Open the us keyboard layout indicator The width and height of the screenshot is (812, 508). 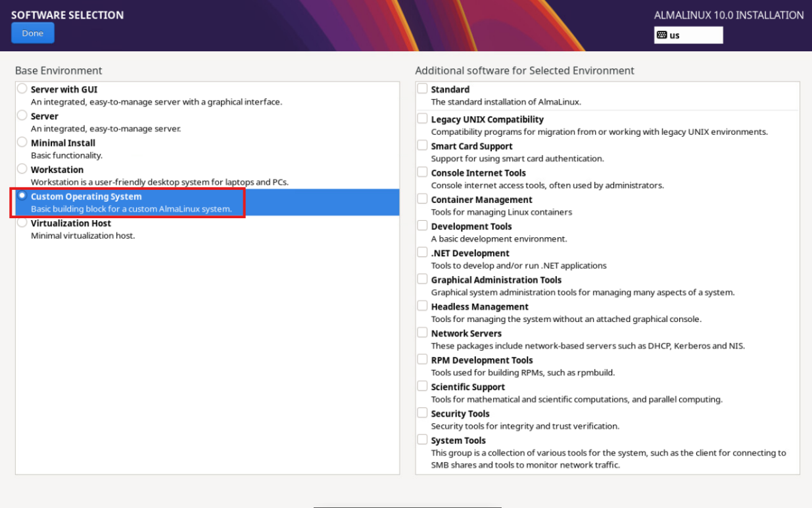point(688,35)
